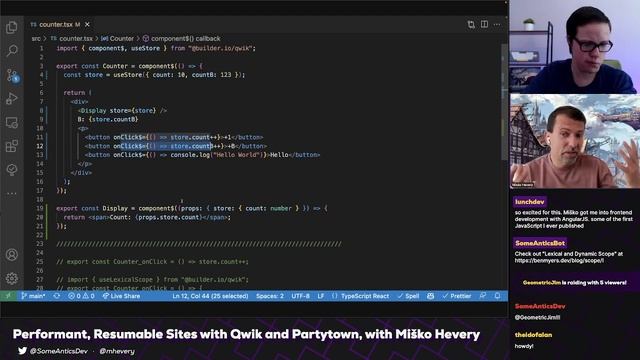Click top webcam feed of host with glasses
Viewport: 640px width, 360px height.
coord(575,47)
